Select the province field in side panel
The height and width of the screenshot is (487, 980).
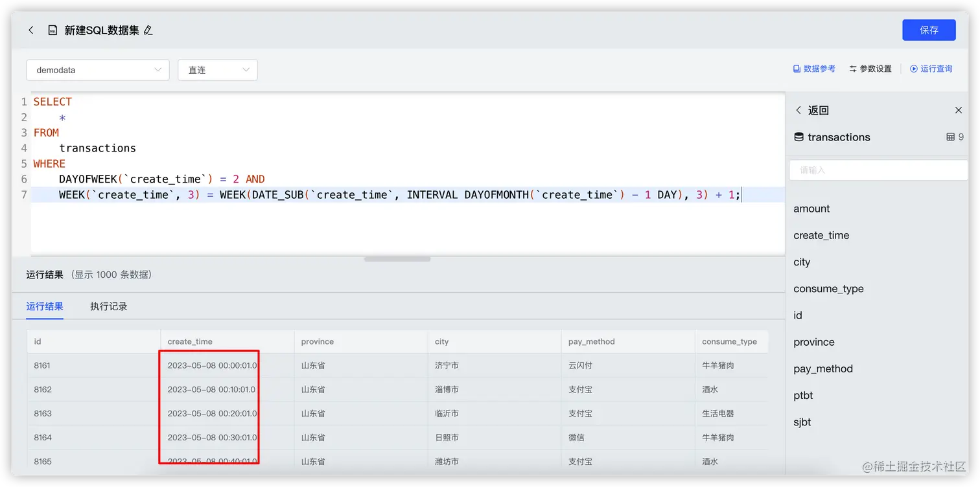point(814,342)
